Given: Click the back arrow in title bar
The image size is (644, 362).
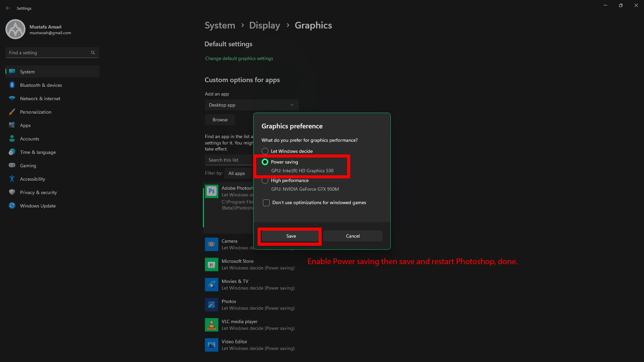Looking at the screenshot, I should pos(8,8).
